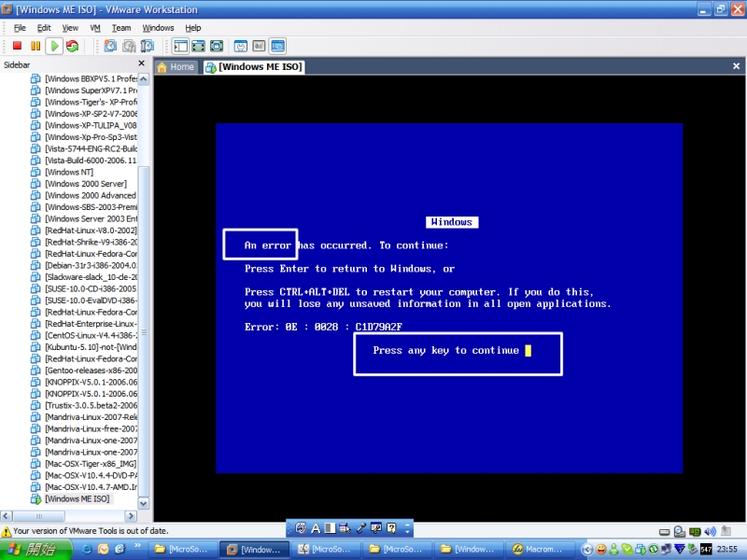Open the File menu
This screenshot has height=560, width=747.
20,28
